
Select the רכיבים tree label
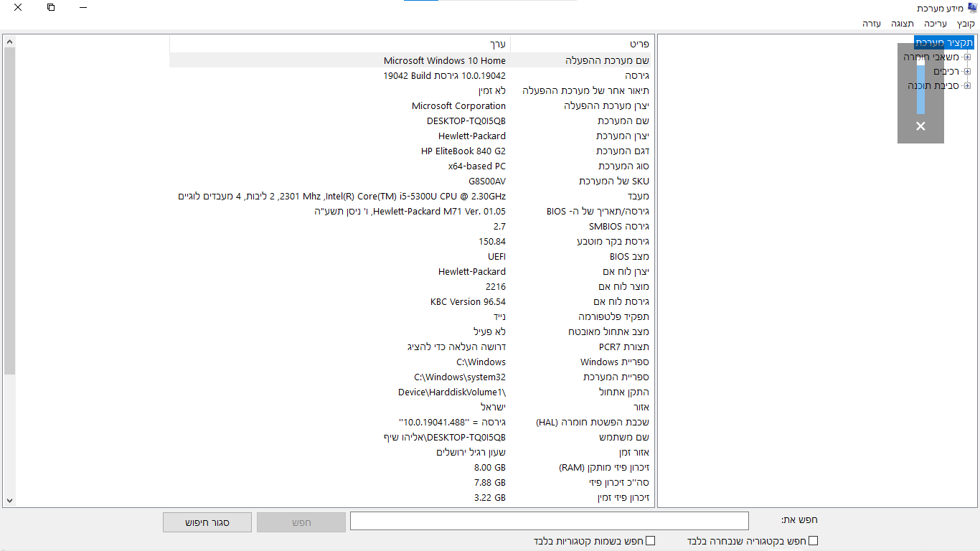(x=946, y=71)
